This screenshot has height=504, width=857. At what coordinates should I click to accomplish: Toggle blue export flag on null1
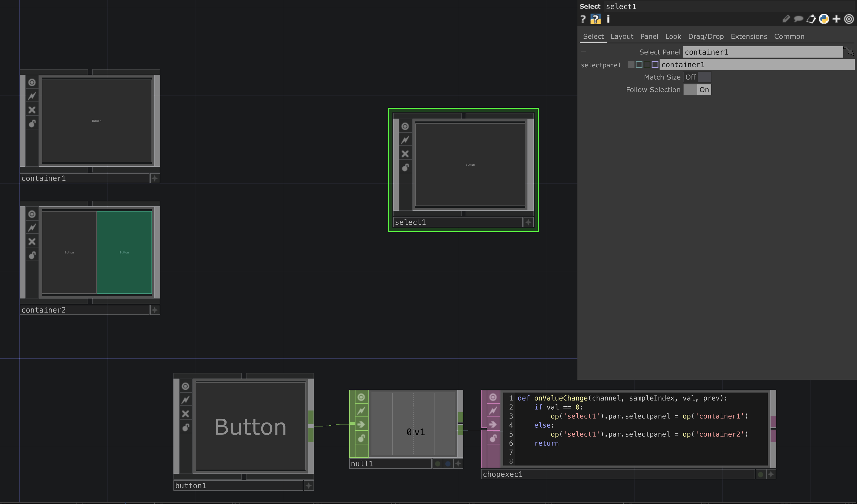tap(448, 464)
